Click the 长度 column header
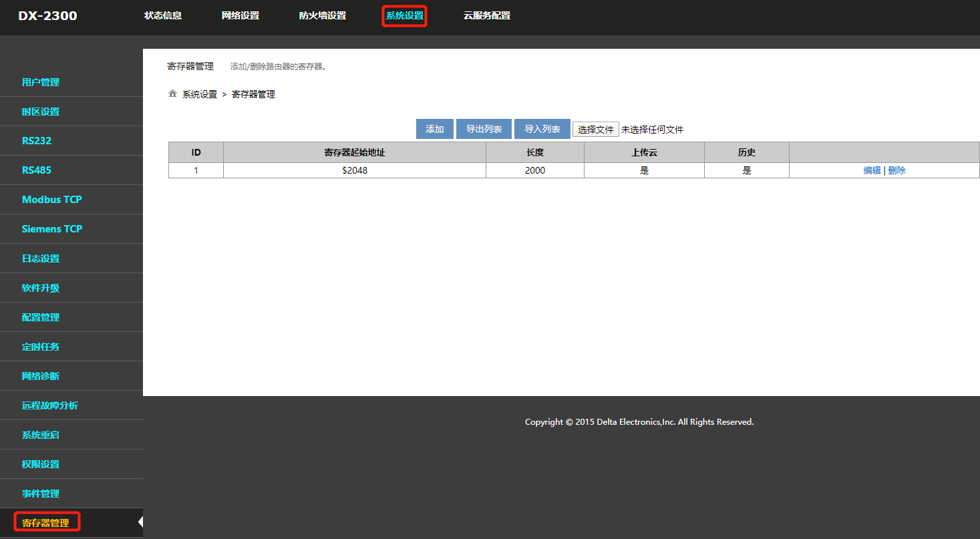This screenshot has height=539, width=980. pos(535,152)
